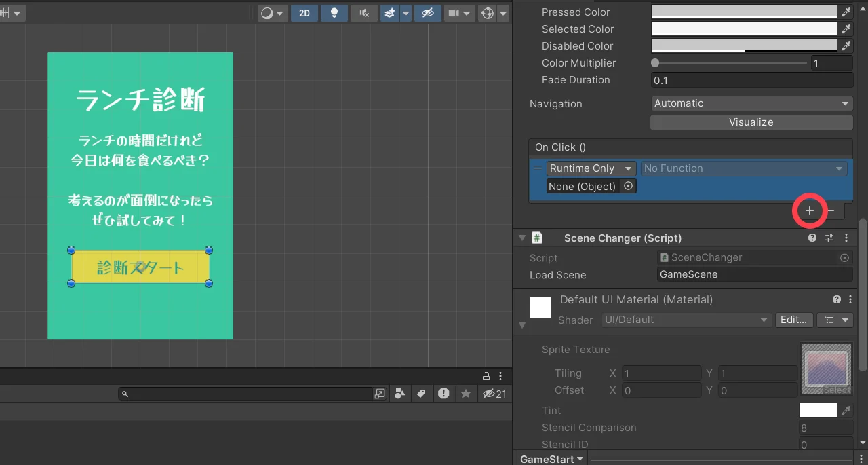This screenshot has height=465, width=868.
Task: Open the Runtime Only dropdown
Action: point(591,168)
